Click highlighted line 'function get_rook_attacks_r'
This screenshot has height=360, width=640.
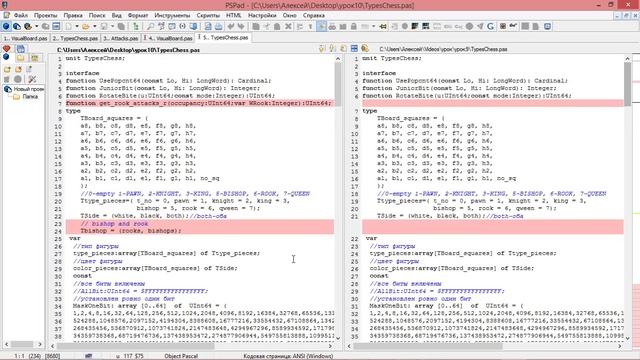pos(200,103)
